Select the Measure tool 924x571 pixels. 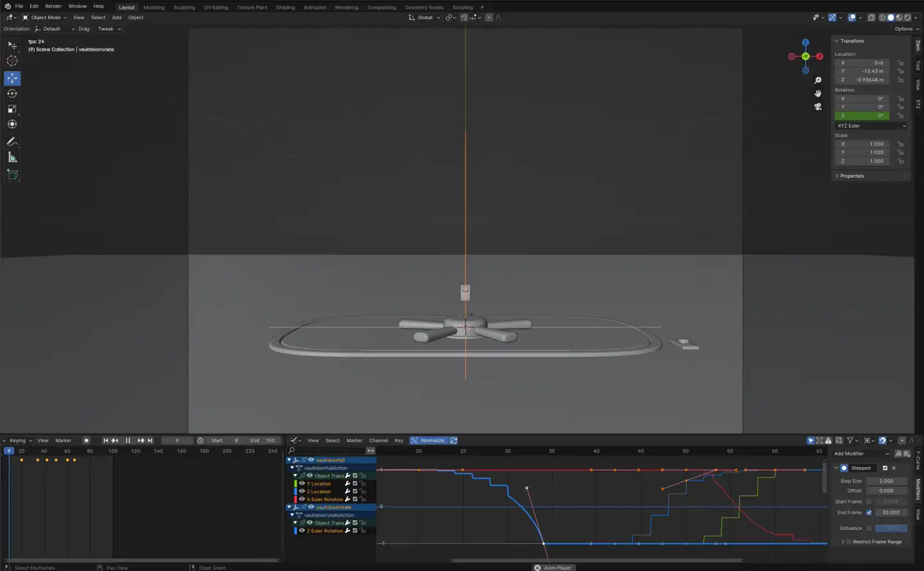pyautogui.click(x=12, y=157)
